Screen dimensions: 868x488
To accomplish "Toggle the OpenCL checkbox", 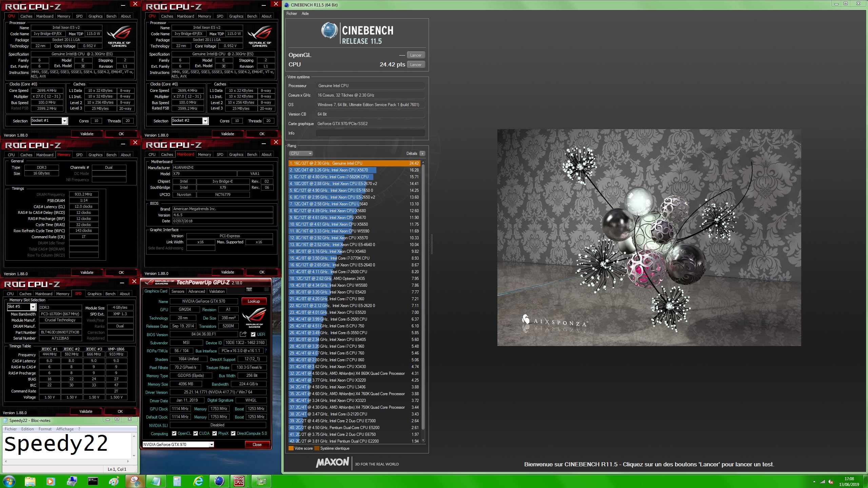I will (x=174, y=433).
